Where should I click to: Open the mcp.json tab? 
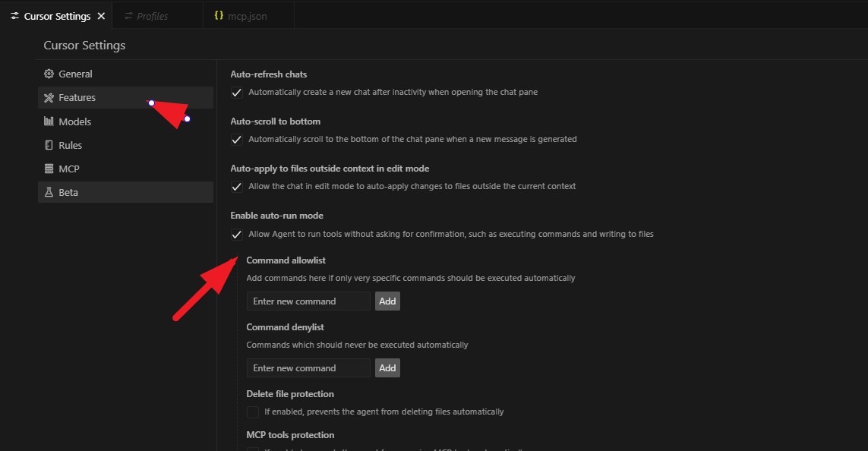tap(248, 16)
